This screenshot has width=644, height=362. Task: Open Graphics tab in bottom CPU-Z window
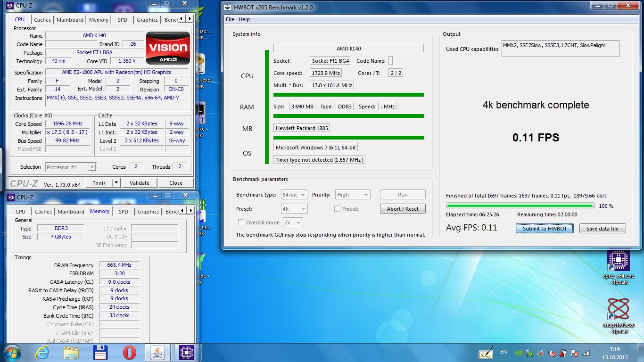point(148,212)
